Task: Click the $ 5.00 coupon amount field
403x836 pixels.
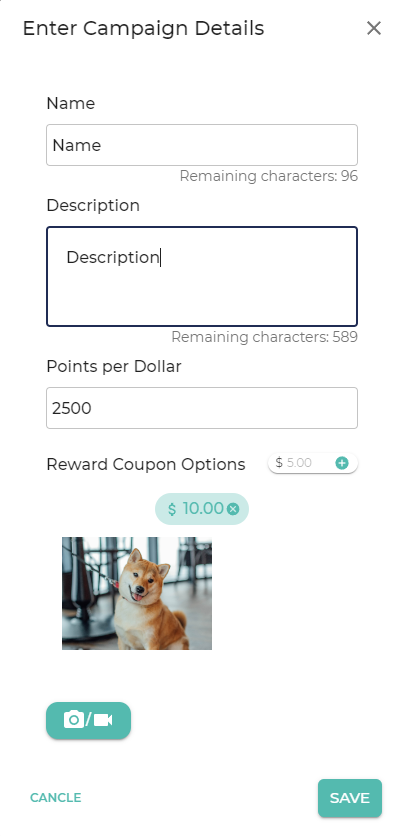Action: pos(301,463)
